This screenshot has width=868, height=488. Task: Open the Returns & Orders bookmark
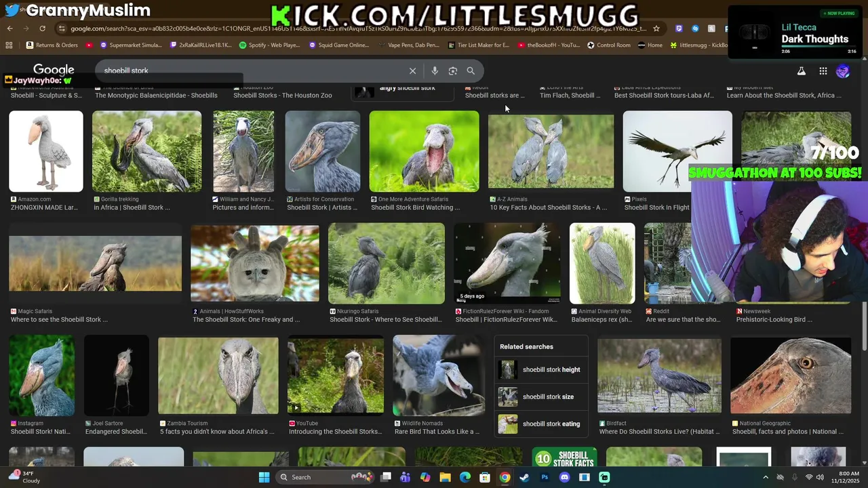pyautogui.click(x=52, y=45)
